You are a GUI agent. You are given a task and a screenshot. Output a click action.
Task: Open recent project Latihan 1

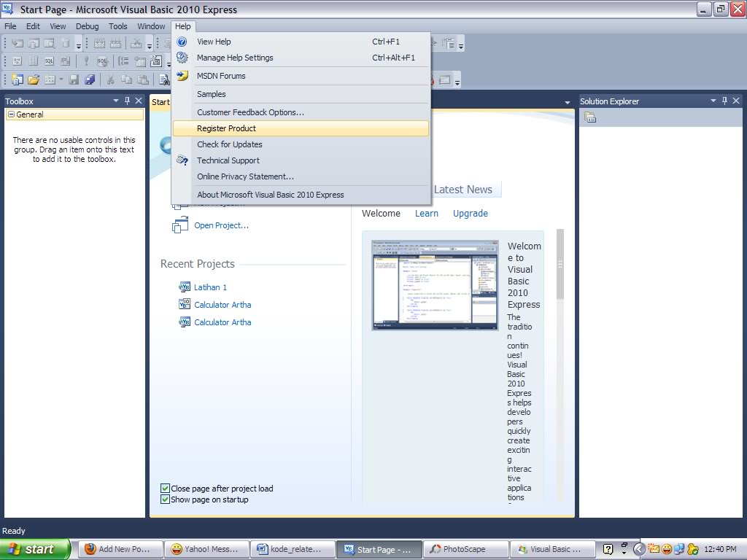click(x=210, y=287)
